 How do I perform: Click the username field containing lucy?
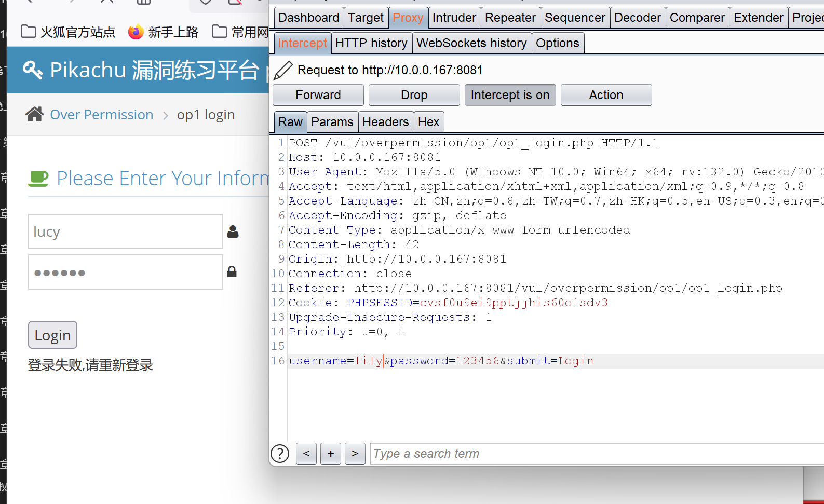pos(126,231)
